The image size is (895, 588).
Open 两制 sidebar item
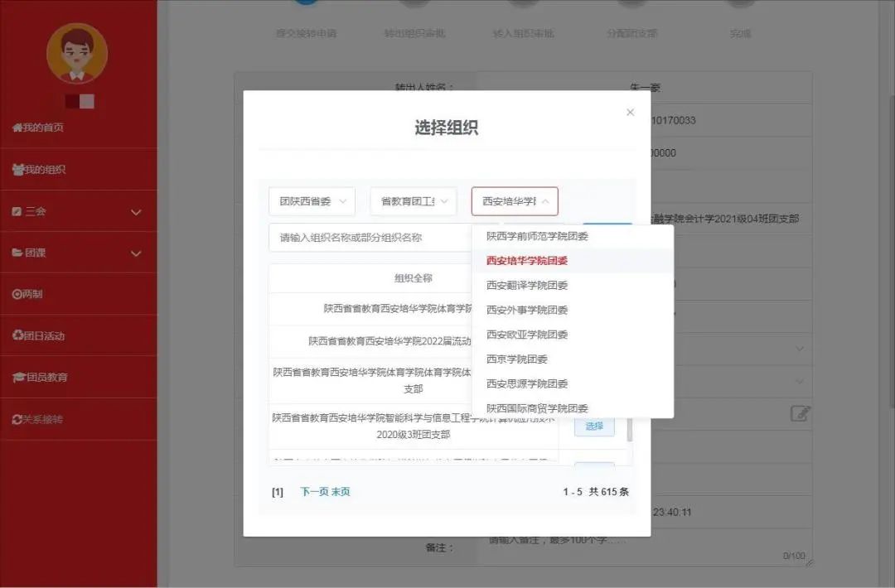click(x=28, y=294)
